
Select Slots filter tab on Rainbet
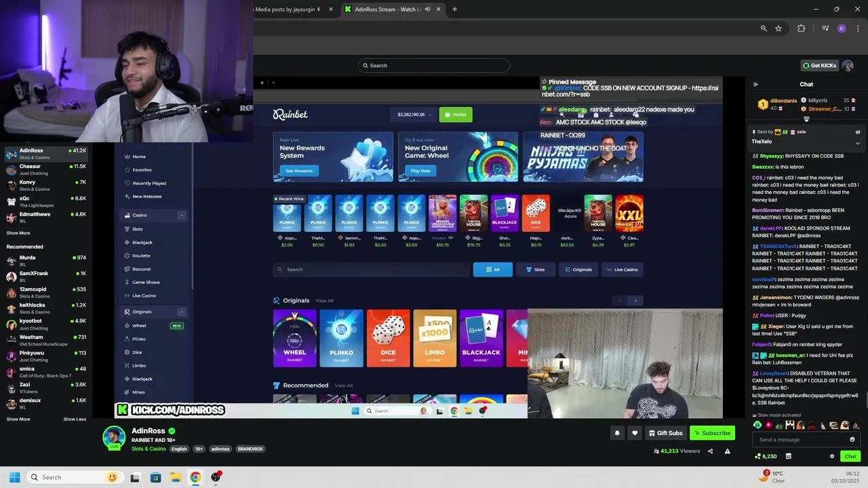pos(536,269)
